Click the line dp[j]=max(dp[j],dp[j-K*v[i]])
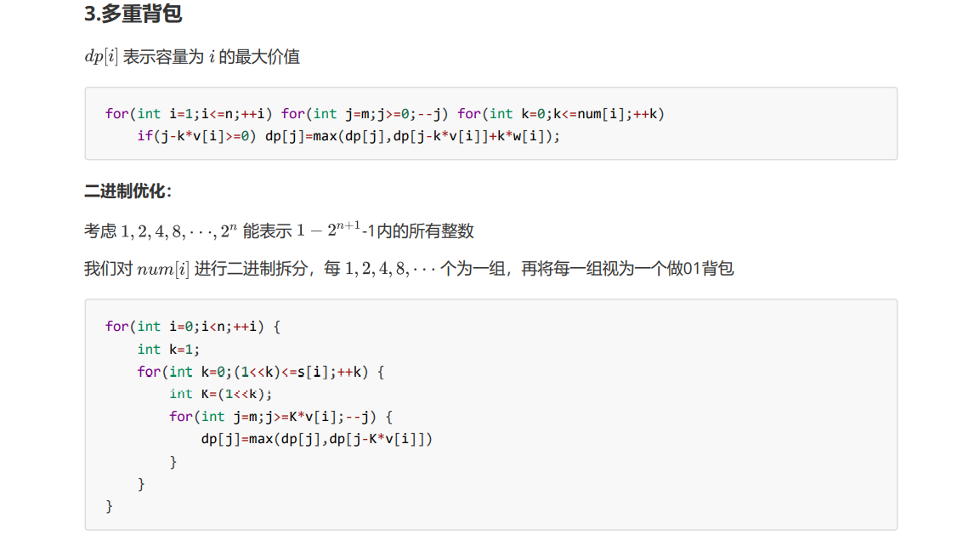This screenshot has width=980, height=541. (x=317, y=439)
